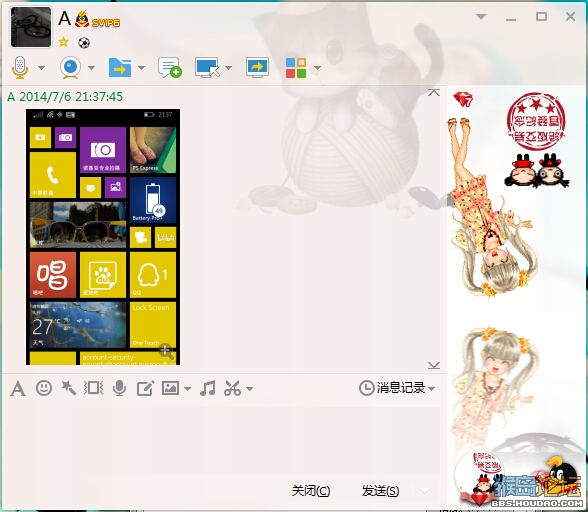
Task: Send a window shake nudge
Action: pos(94,388)
